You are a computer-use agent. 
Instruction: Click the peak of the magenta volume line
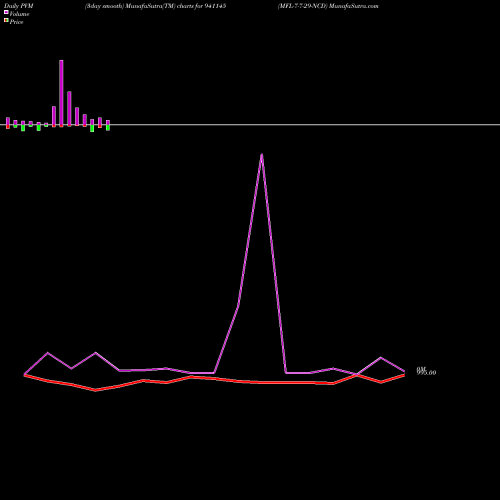262,155
